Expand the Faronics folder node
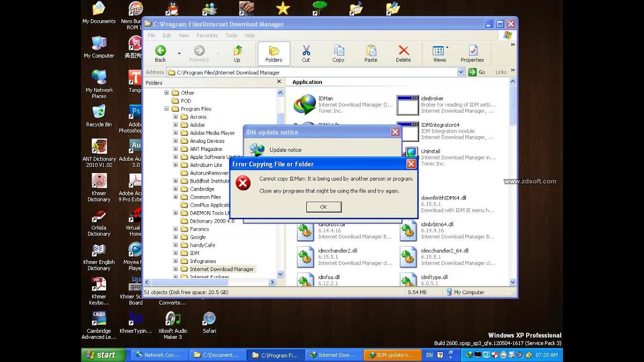Image resolution: width=644 pixels, height=362 pixels. coord(176,229)
